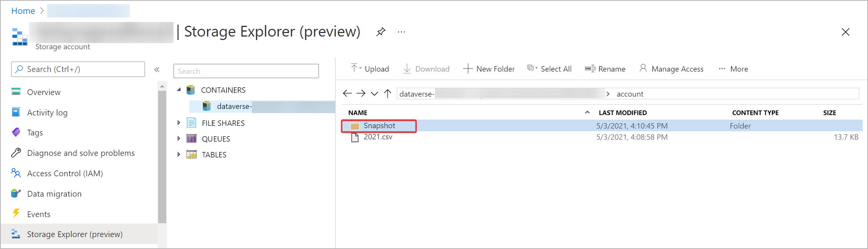
Task: Open the Data migration menu item
Action: pos(54,194)
